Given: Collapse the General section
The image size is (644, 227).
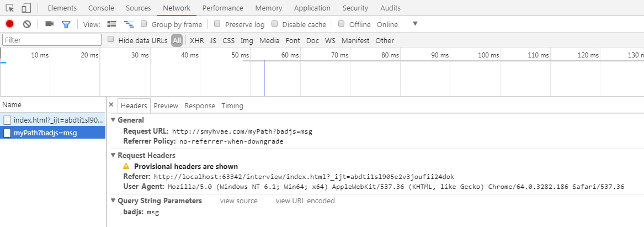Looking at the screenshot, I should click(x=114, y=120).
